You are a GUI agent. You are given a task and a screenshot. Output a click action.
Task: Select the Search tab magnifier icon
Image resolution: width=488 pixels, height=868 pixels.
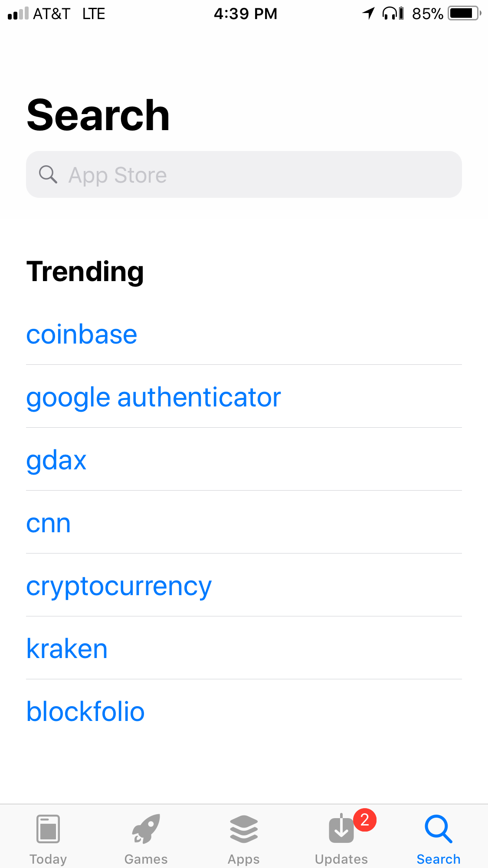click(439, 829)
